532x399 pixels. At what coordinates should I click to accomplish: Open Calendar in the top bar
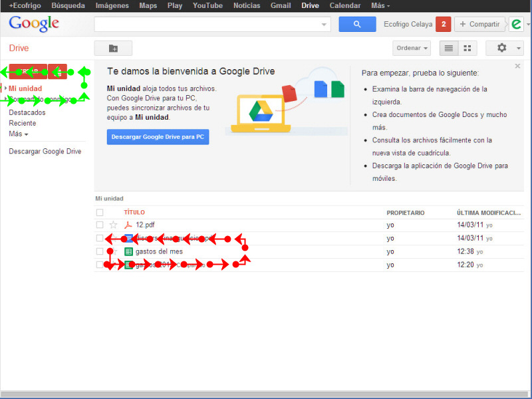click(345, 6)
